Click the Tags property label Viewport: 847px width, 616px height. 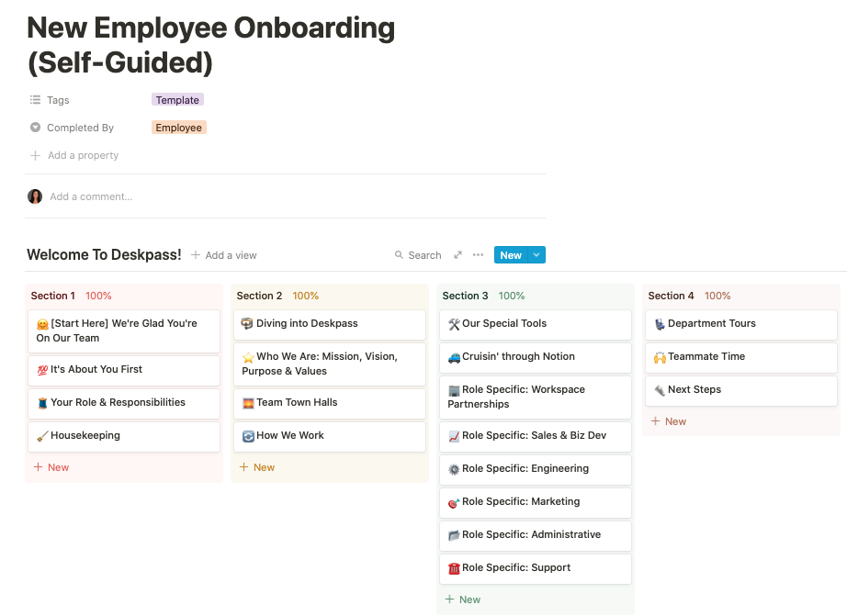(58, 100)
